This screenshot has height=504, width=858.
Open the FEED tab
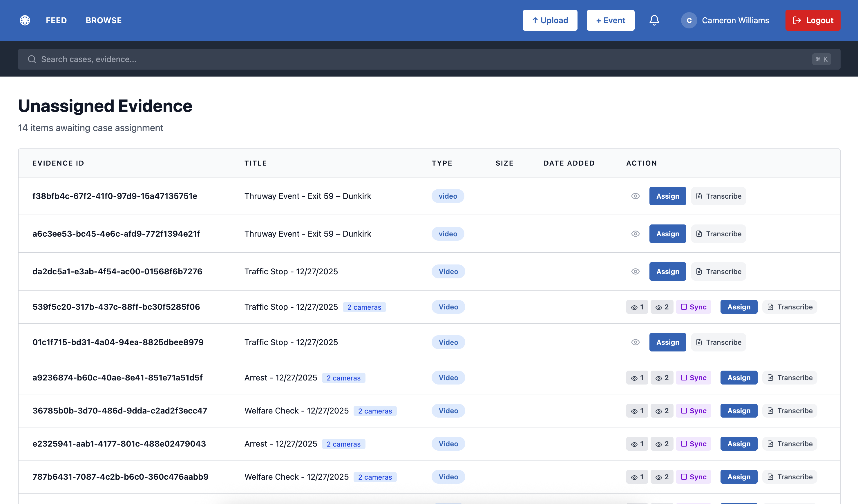56,20
